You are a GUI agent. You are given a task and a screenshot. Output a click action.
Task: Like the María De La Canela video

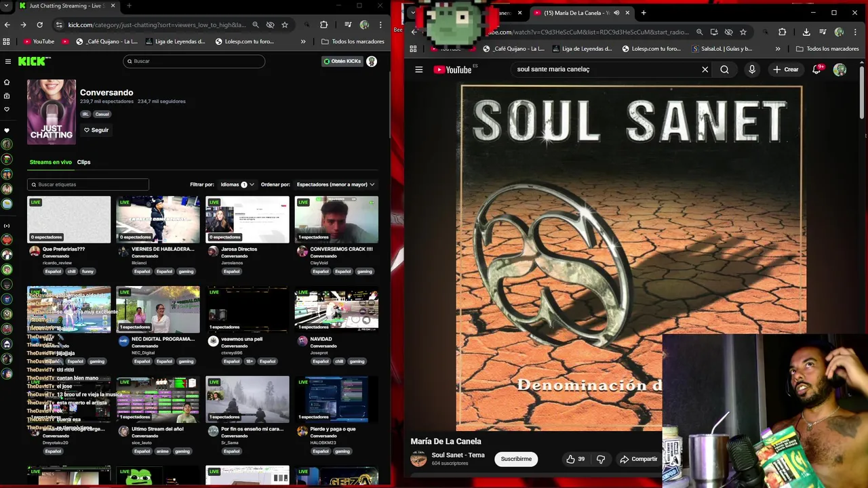(x=576, y=459)
